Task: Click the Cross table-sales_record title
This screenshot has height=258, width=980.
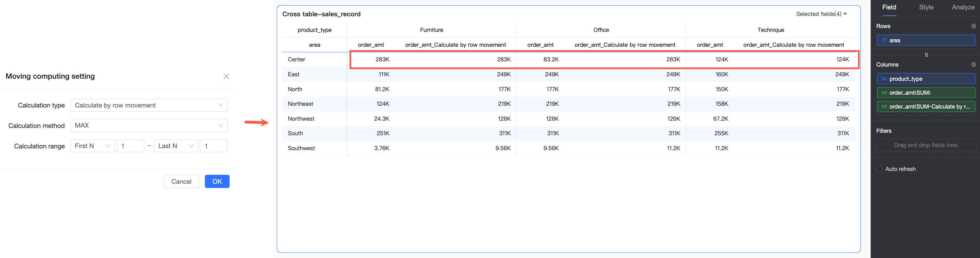Action: pos(321,14)
